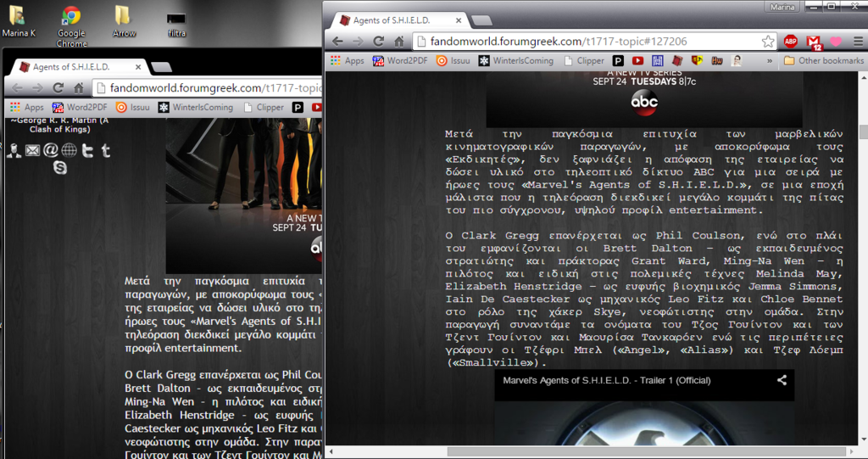This screenshot has height=459, width=868.
Task: Open the red book bookmark icon
Action: tap(677, 60)
